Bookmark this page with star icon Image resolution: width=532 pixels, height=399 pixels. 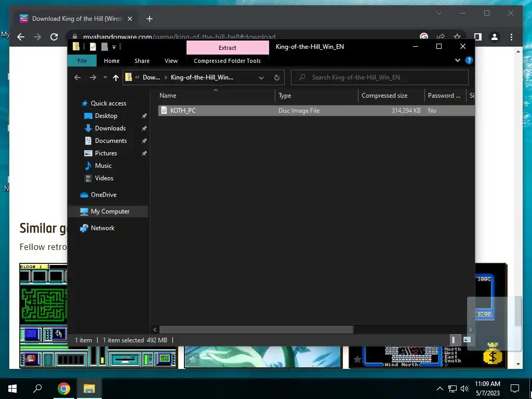pos(457,37)
